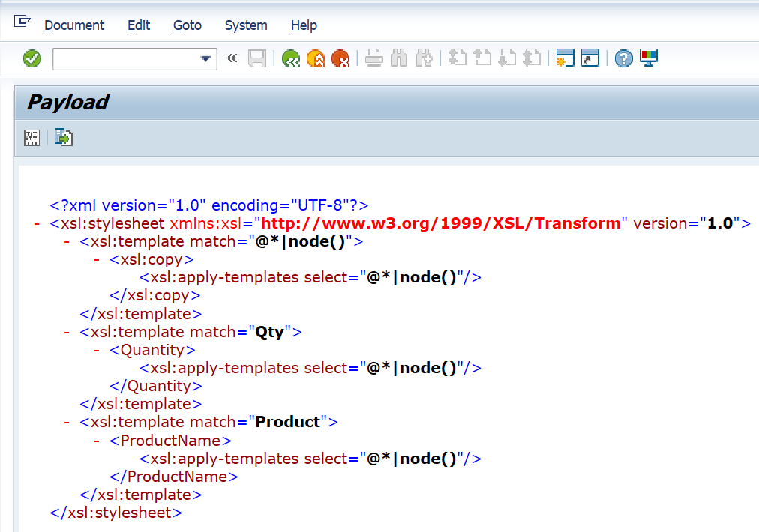
Task: Click the orange Exit icon
Action: pyautogui.click(x=316, y=58)
